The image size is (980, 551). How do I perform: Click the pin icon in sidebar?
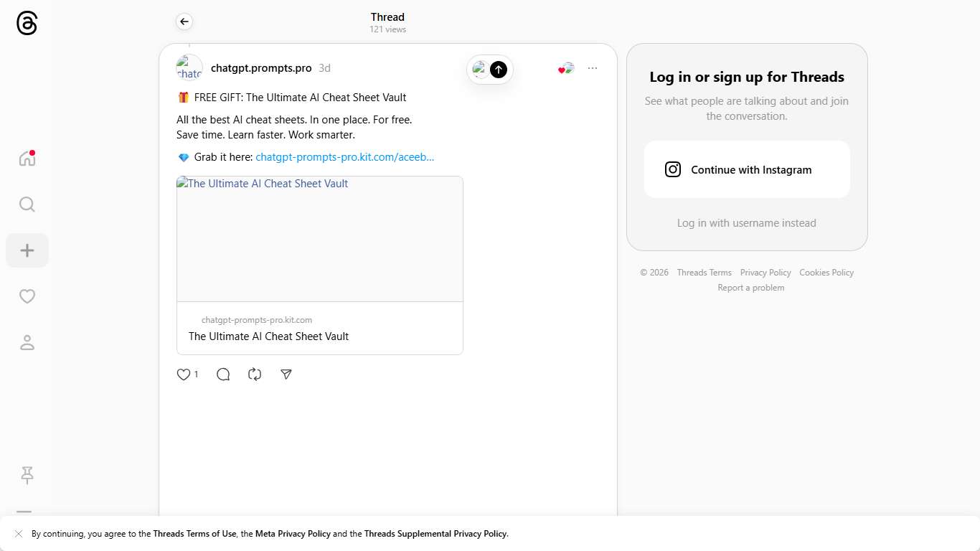click(x=27, y=475)
